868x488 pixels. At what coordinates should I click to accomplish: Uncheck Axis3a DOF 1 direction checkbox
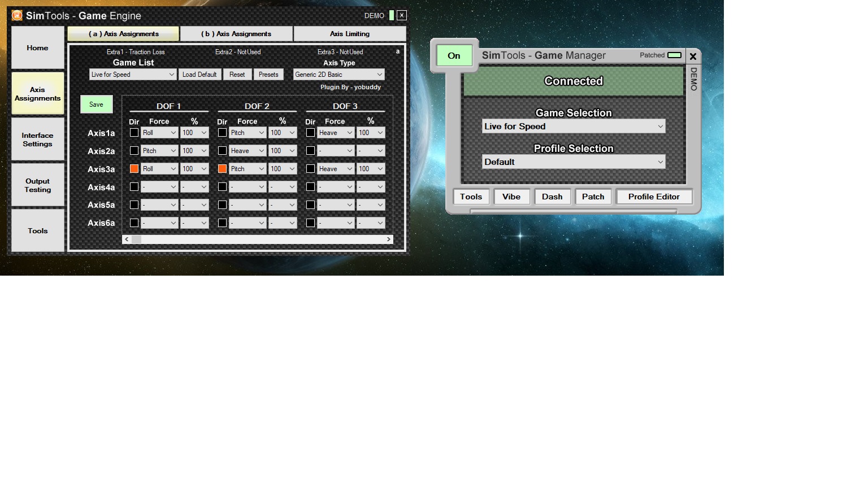(x=134, y=169)
